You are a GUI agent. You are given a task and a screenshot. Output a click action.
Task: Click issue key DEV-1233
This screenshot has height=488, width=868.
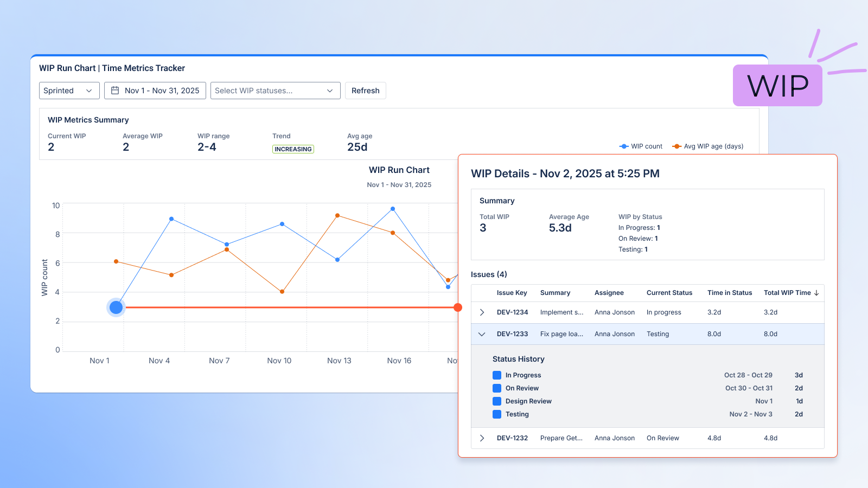[513, 334]
